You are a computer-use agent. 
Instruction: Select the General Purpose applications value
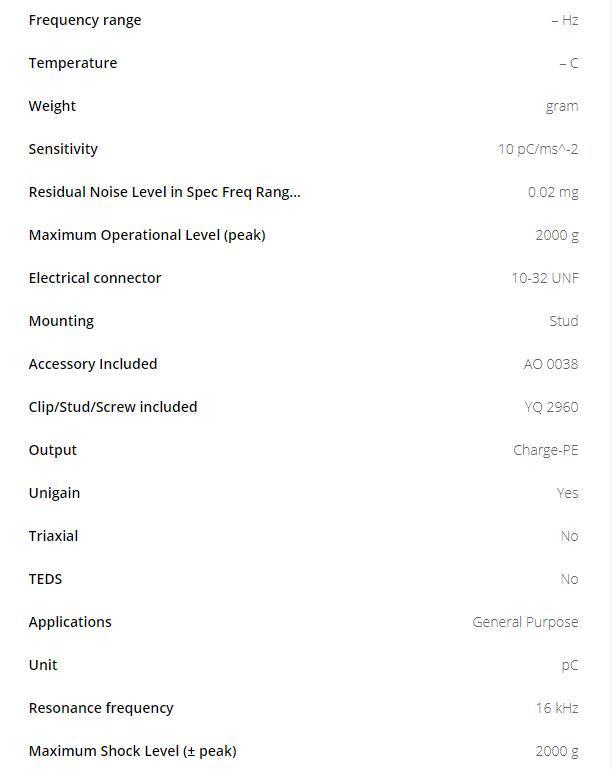point(525,622)
